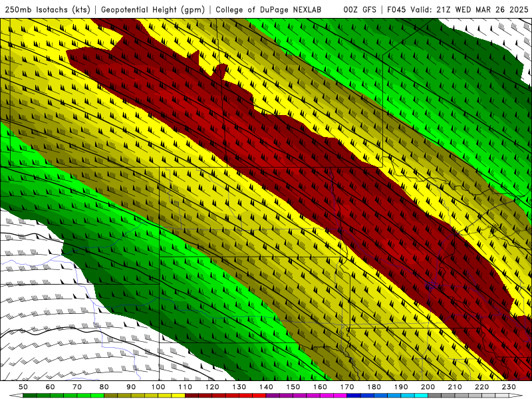Click the '200' label on the color scale
Screen dimensions: 532x399
coord(428,387)
